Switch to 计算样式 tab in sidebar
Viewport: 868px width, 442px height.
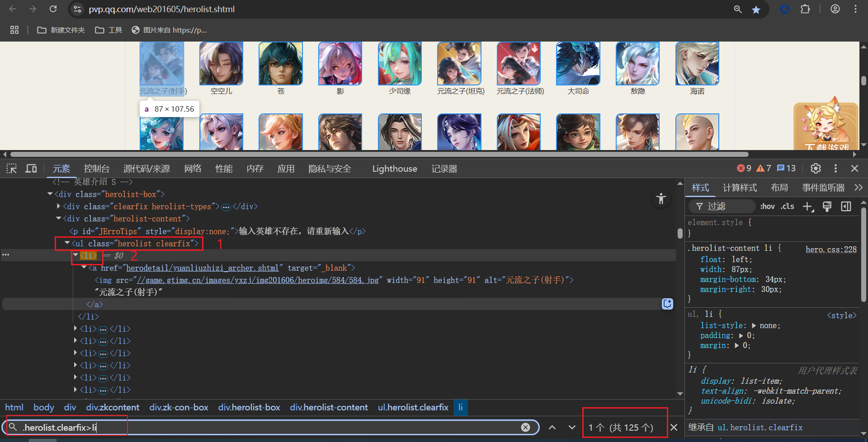740,188
